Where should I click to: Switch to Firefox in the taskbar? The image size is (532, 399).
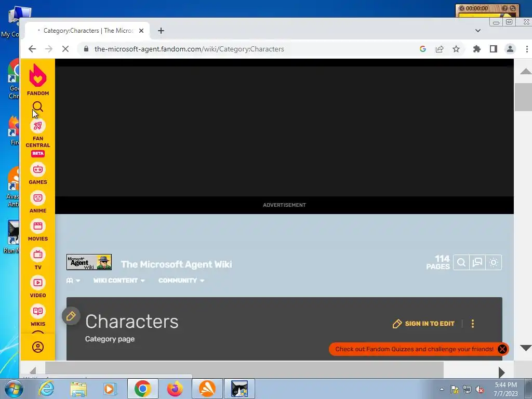click(x=175, y=389)
